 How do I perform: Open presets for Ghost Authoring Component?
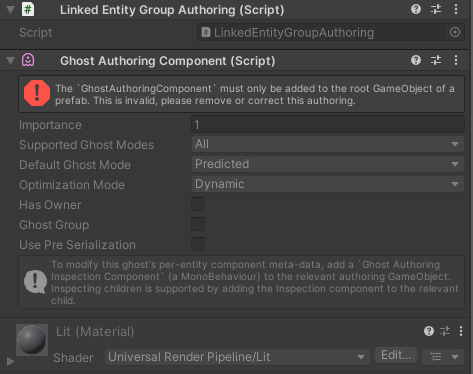click(436, 60)
